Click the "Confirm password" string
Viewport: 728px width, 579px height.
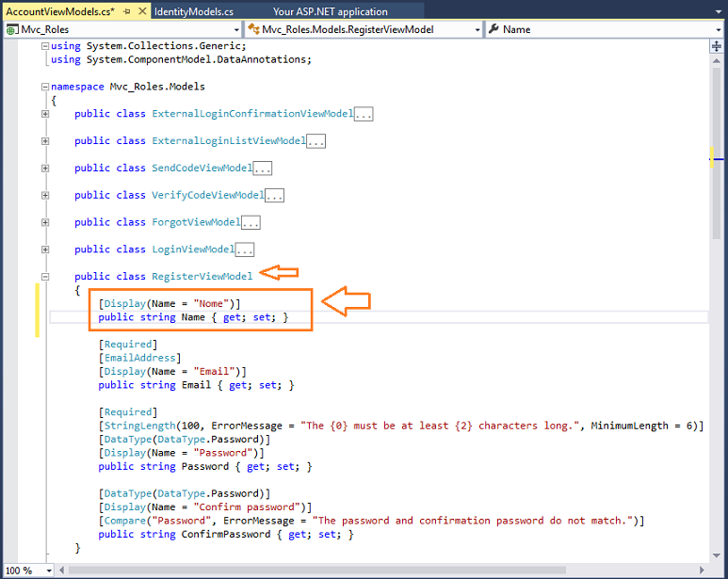click(247, 507)
